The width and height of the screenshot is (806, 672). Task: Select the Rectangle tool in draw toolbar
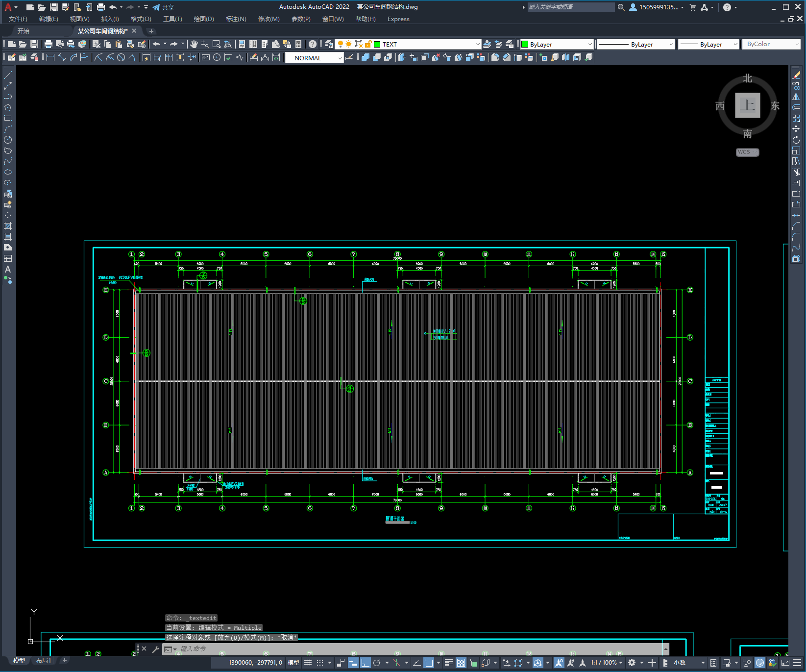point(8,118)
